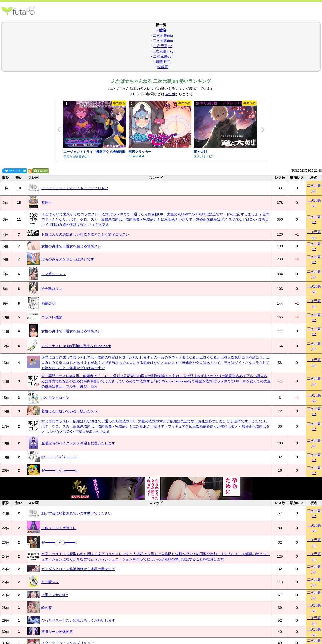Click 文字コラ NTR専用 thumbnail in rank 24
322x644 pixels.
point(33,556)
